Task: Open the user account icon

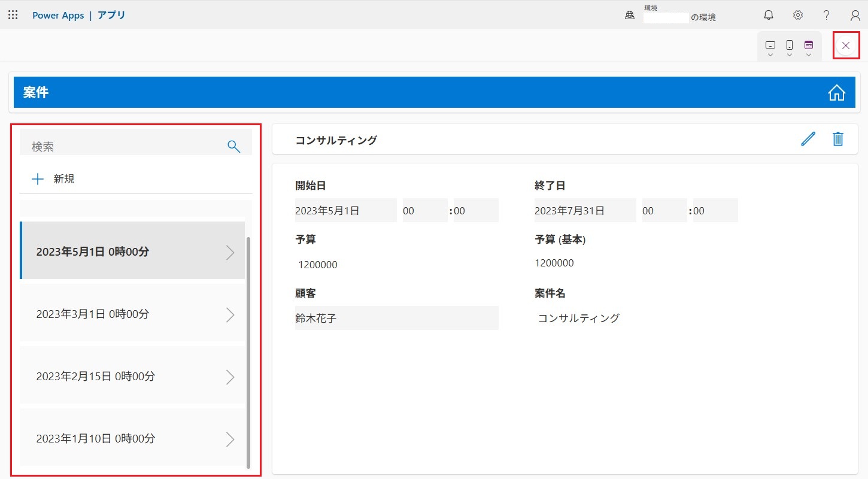Action: tap(855, 15)
